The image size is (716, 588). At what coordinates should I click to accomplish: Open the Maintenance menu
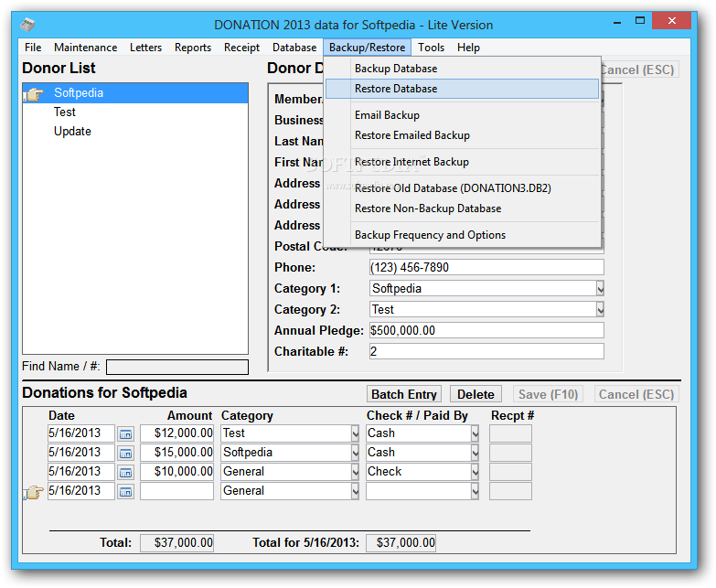coord(85,48)
